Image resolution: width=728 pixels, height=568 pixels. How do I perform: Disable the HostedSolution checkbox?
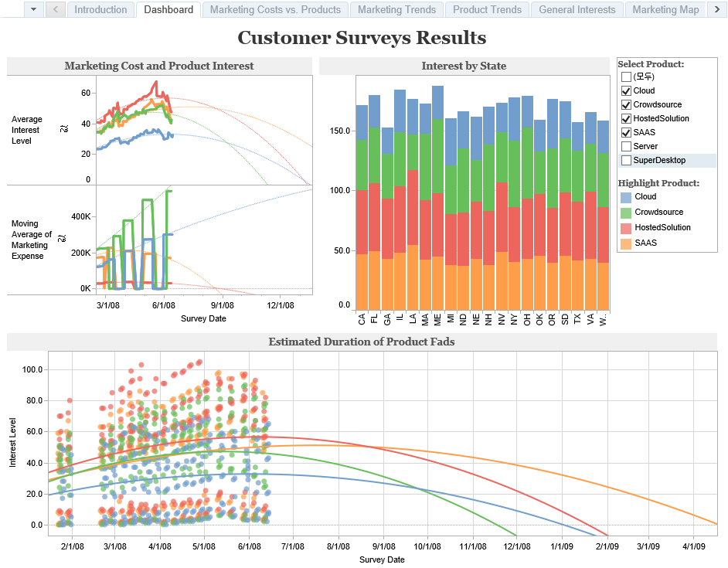coord(626,119)
